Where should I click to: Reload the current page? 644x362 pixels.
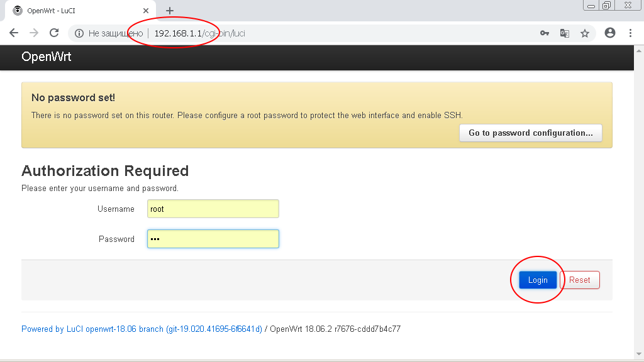click(x=54, y=33)
